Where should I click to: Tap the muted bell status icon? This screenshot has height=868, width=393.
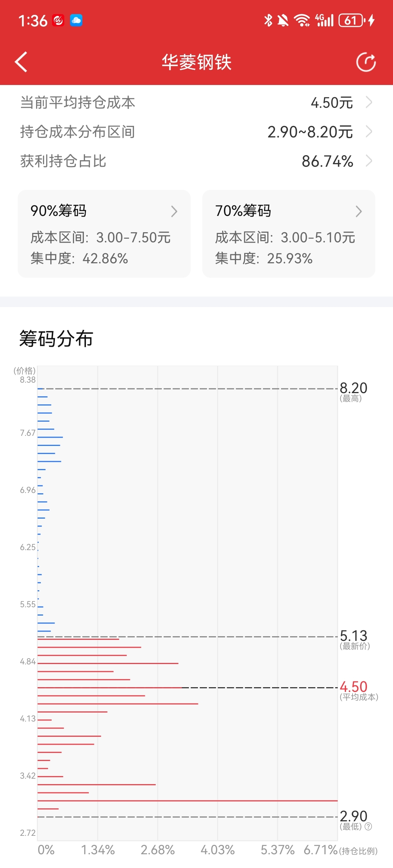pos(283,20)
